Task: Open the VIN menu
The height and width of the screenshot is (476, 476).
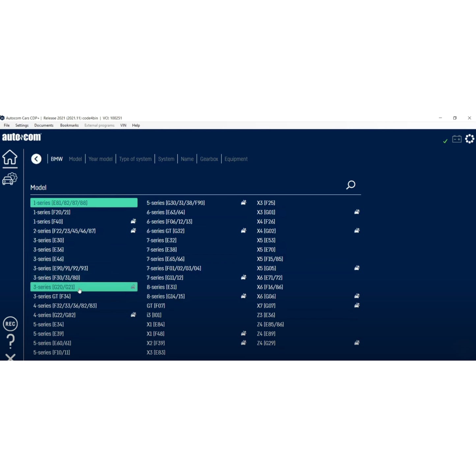Action: (x=123, y=126)
